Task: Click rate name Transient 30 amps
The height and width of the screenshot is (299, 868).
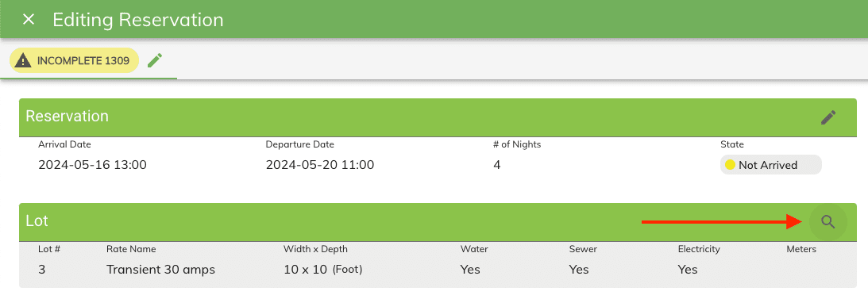Action: click(160, 270)
